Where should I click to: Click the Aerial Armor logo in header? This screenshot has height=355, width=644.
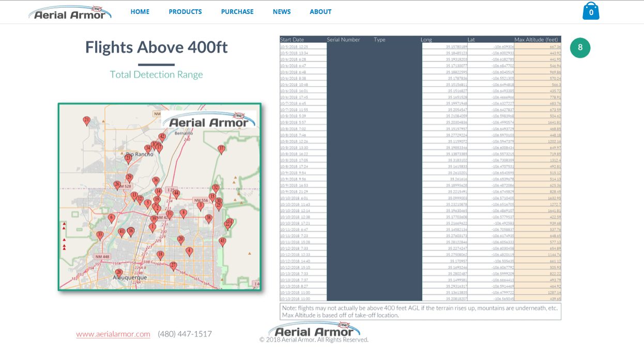pyautogui.click(x=70, y=12)
